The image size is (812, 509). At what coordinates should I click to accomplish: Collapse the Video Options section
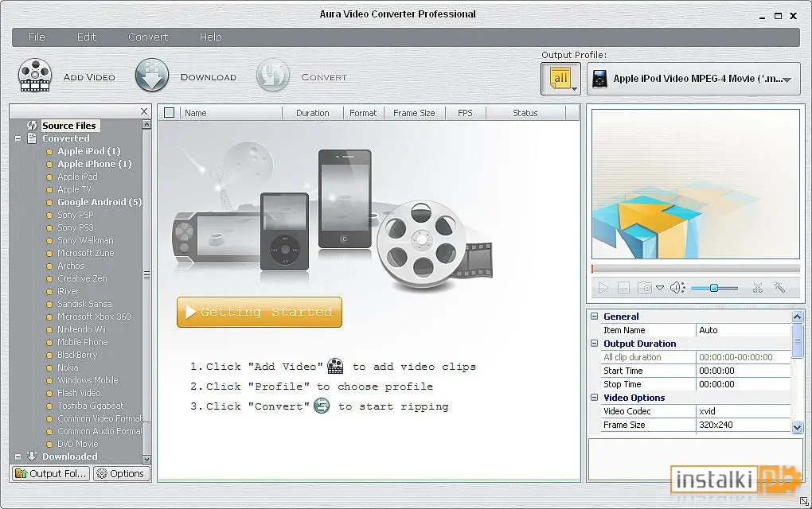click(x=595, y=398)
